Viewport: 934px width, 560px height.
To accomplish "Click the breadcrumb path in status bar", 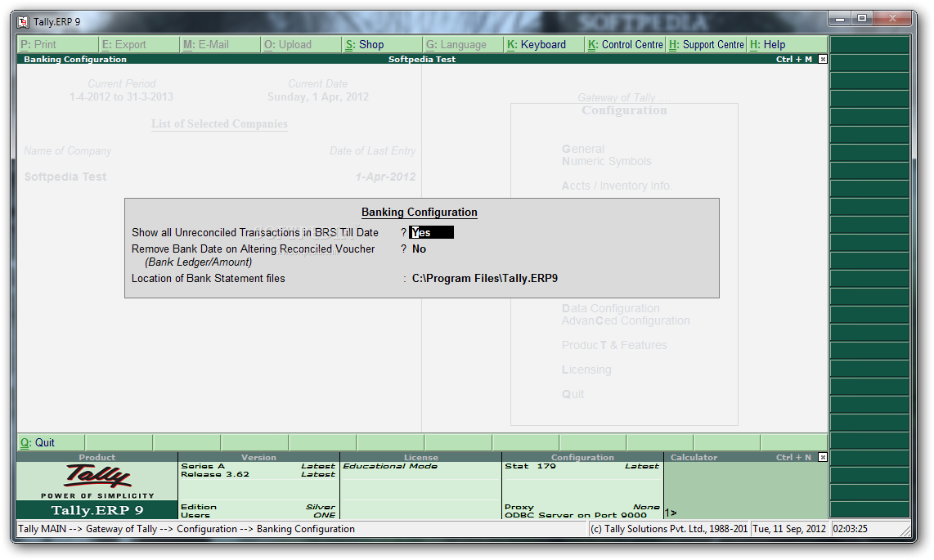I will pos(186,528).
